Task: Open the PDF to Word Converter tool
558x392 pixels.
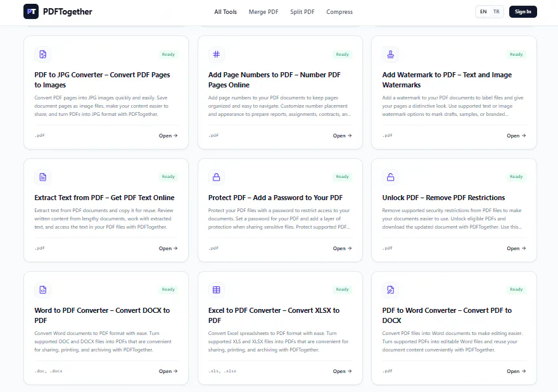Action: (x=516, y=371)
